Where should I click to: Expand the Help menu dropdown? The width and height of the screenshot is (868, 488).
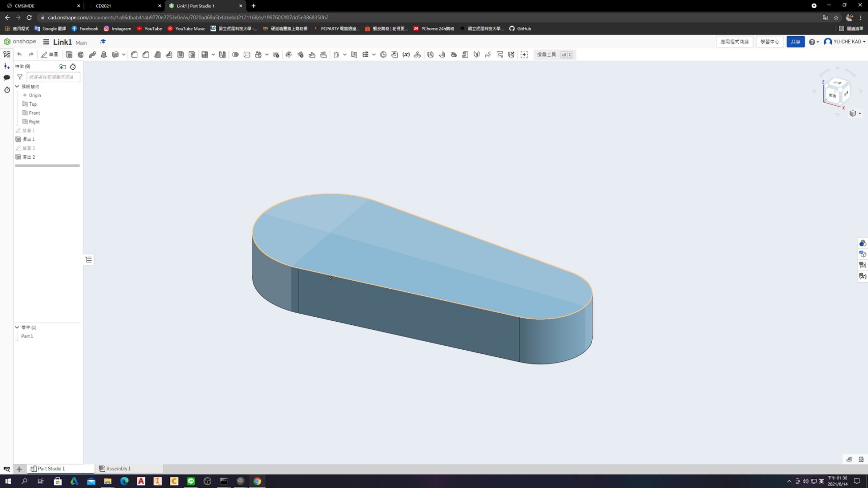click(814, 42)
